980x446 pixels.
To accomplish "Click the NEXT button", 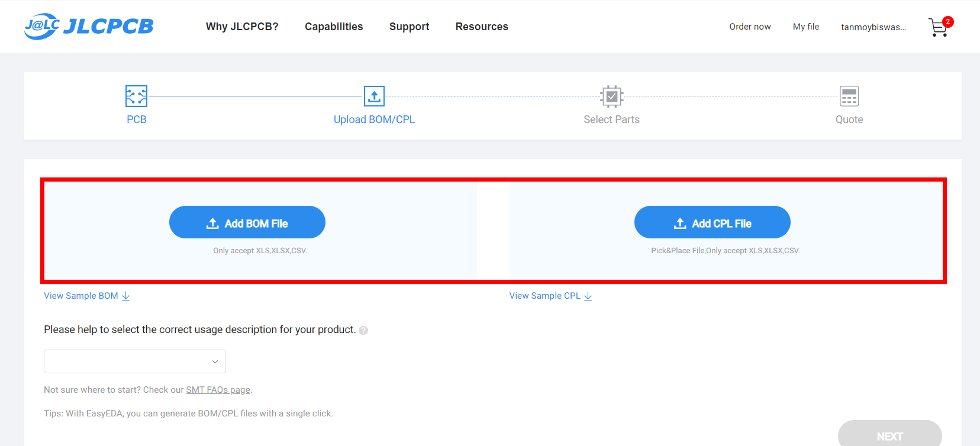I will [x=889, y=436].
